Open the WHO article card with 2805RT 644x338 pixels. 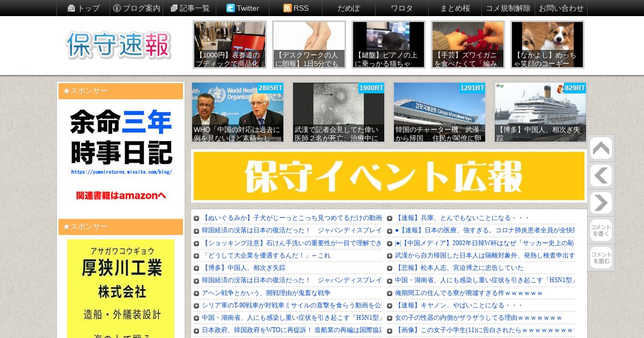(238, 112)
